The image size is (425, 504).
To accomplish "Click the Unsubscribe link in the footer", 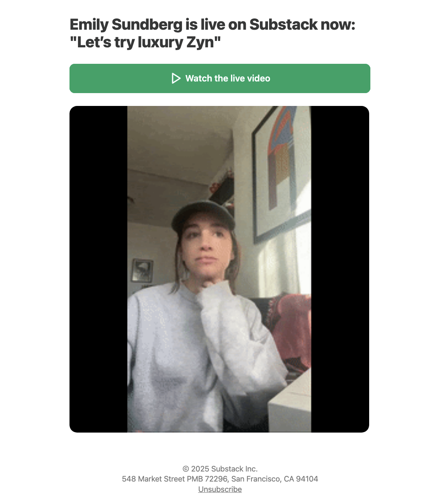I will point(220,489).
